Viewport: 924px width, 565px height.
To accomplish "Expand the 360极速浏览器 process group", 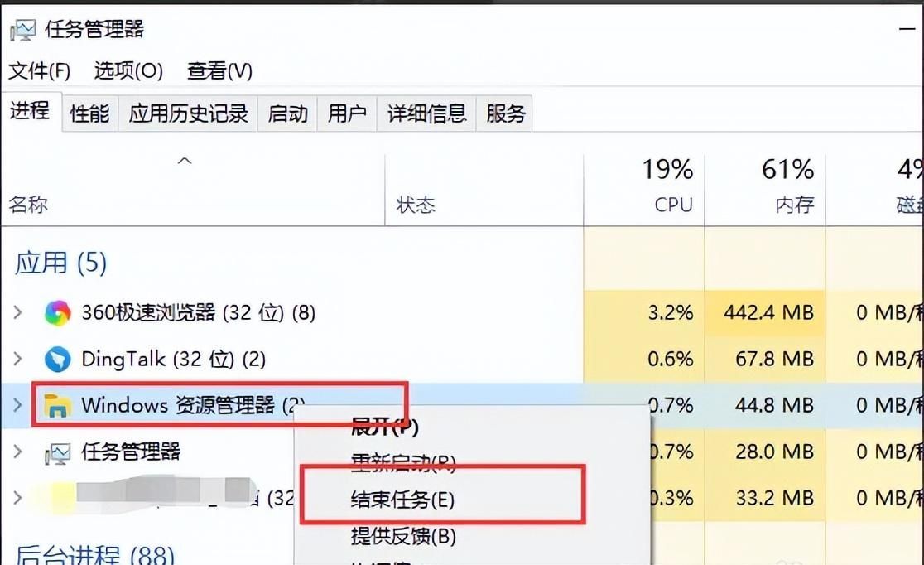I will pos(17,312).
